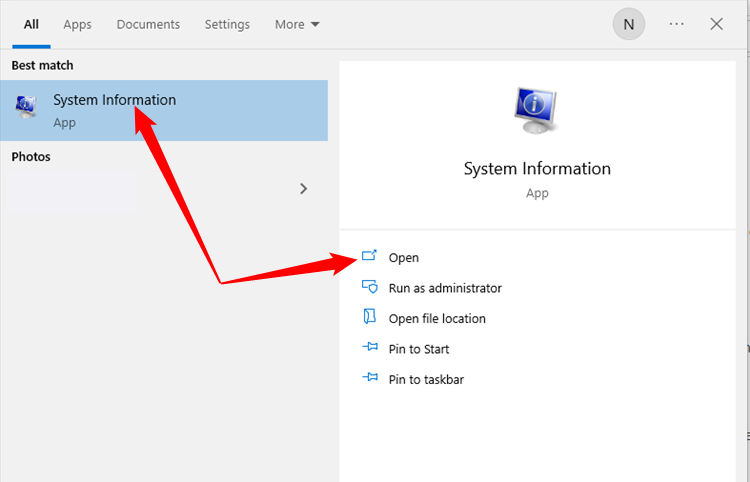Click the Open icon in the actions list
The width and height of the screenshot is (750, 482).
coord(370,257)
